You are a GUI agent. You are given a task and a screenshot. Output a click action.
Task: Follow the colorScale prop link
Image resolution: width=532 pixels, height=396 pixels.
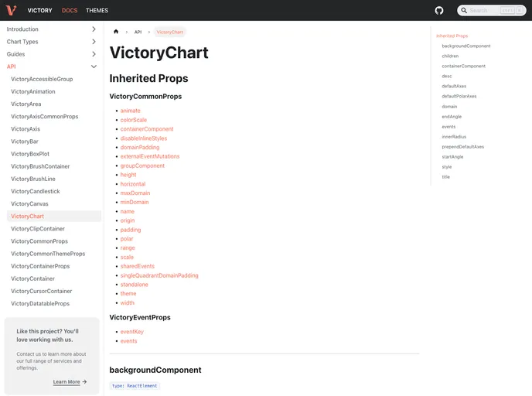(133, 120)
